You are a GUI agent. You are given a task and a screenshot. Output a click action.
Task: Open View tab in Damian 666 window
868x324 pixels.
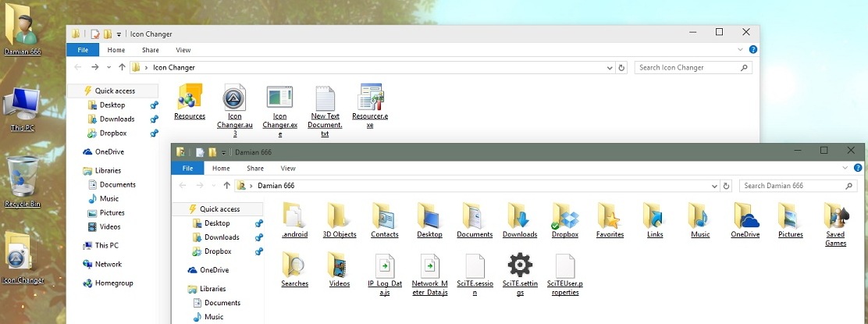[x=288, y=169]
